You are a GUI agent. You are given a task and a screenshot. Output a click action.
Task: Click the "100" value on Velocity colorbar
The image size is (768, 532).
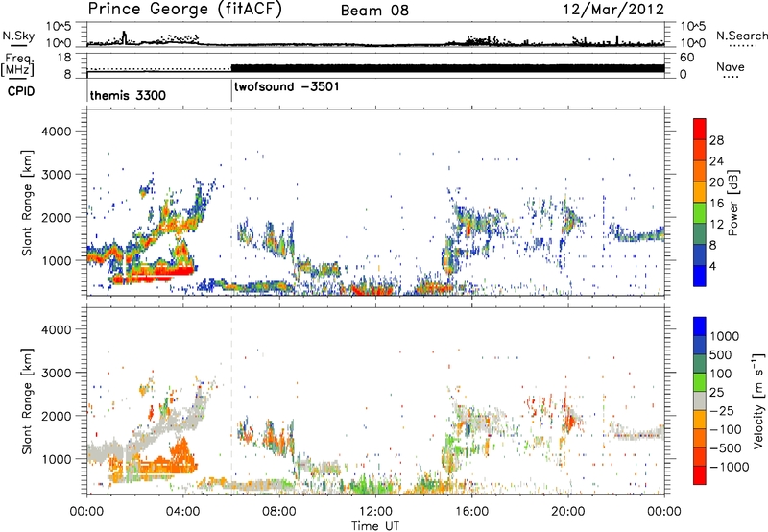coord(721,374)
